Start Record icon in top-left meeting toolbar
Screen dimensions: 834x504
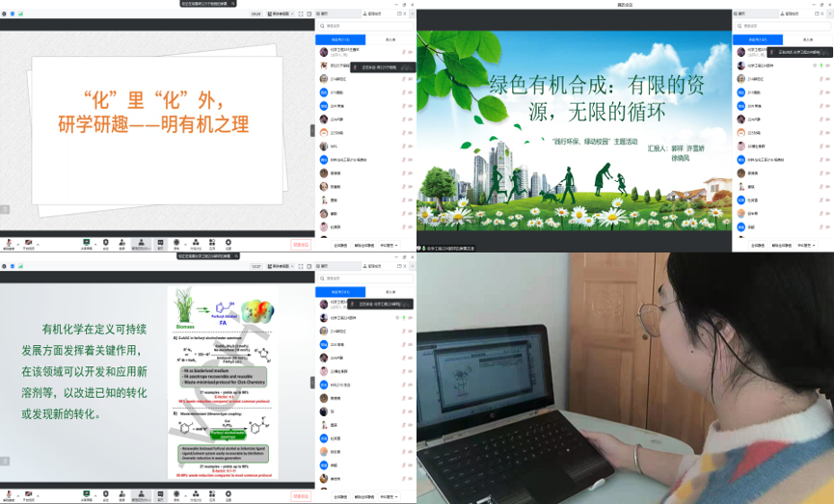pos(176,242)
